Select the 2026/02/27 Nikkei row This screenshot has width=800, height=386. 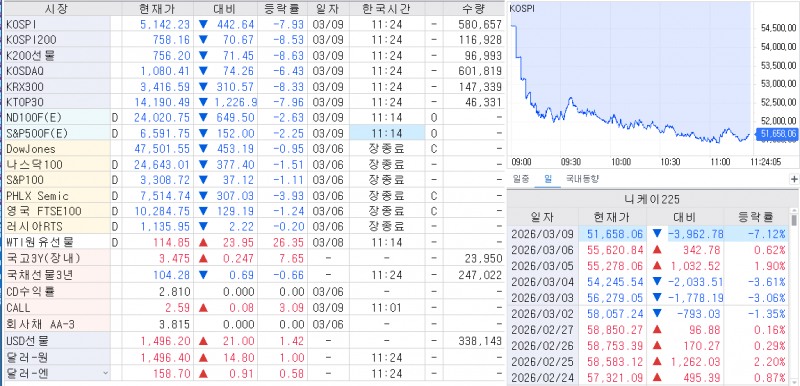pos(648,329)
